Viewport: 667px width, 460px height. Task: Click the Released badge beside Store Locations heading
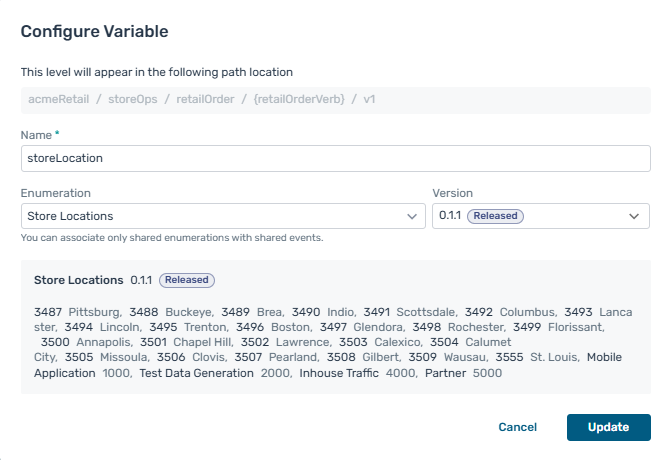click(187, 281)
